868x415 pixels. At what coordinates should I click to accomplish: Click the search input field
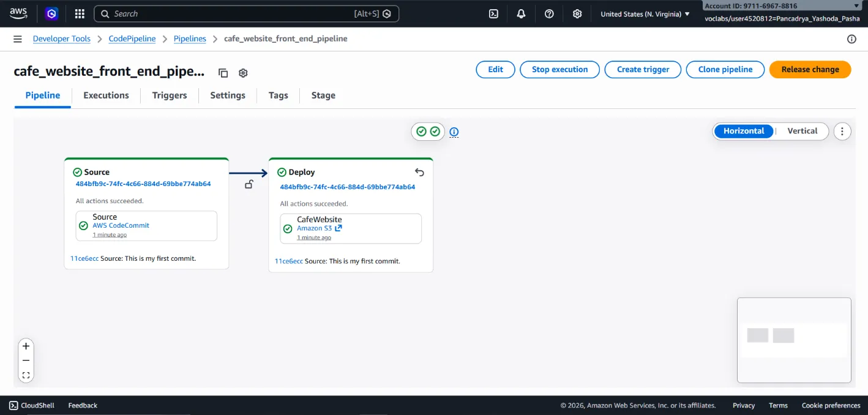tap(246, 13)
